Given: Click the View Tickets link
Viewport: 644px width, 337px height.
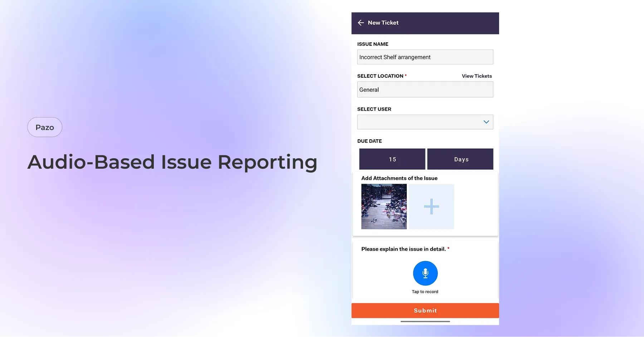Looking at the screenshot, I should pyautogui.click(x=477, y=76).
